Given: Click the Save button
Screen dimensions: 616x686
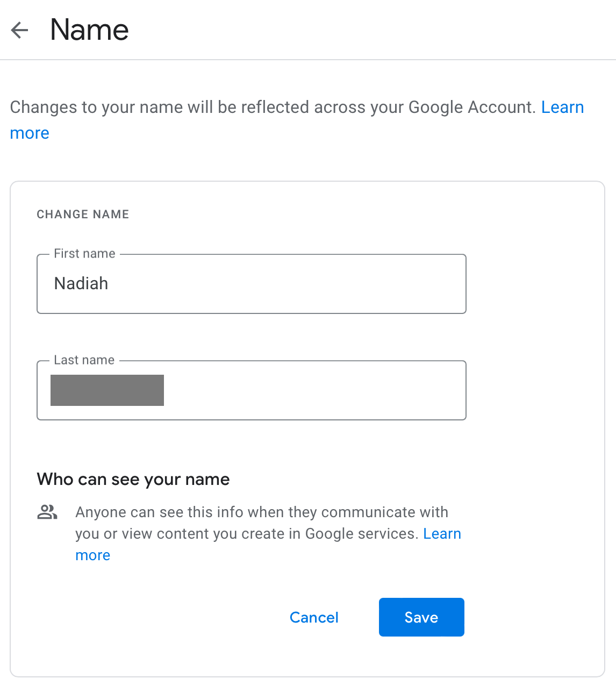Looking at the screenshot, I should (x=421, y=617).
